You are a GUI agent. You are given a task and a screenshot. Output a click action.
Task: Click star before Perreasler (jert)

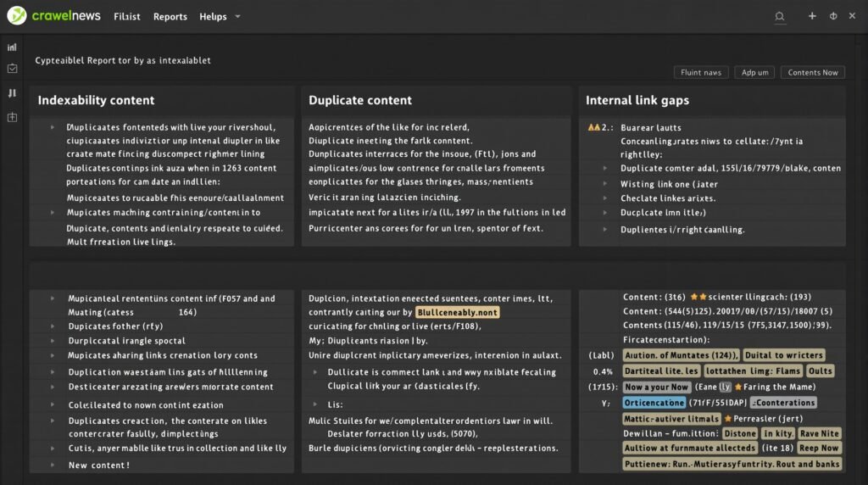728,419
